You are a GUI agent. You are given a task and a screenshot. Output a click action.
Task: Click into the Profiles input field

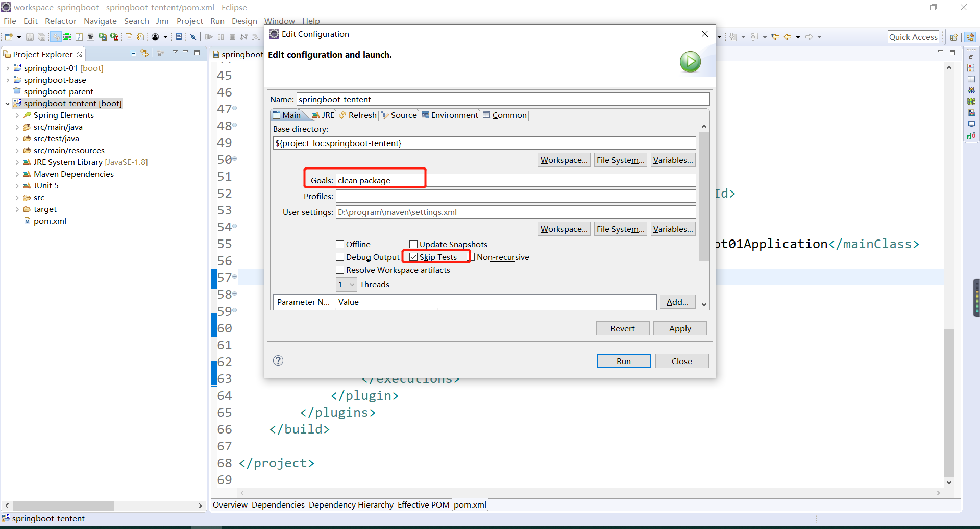[x=516, y=196]
